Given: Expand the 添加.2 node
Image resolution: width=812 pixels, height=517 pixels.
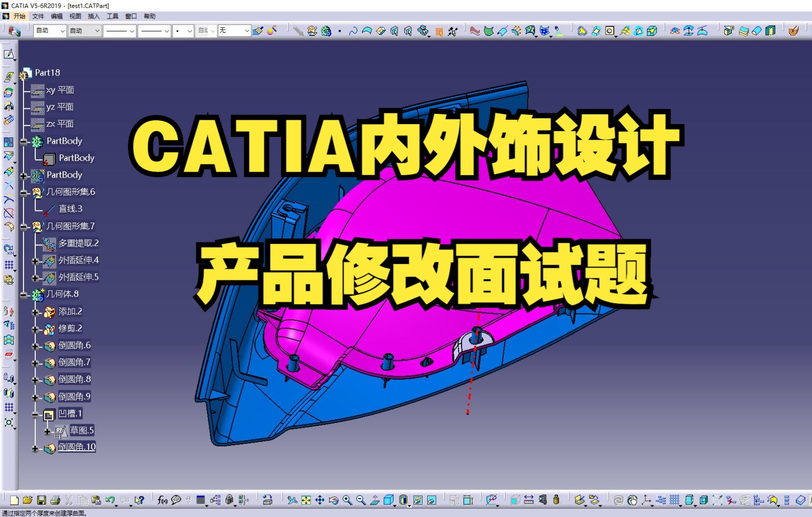Looking at the screenshot, I should [35, 312].
